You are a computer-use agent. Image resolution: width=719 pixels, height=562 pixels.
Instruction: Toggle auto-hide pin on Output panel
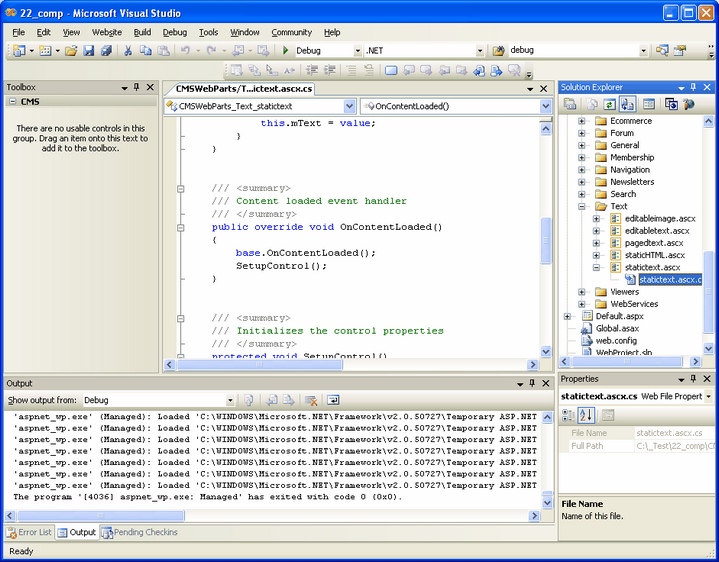coord(532,383)
